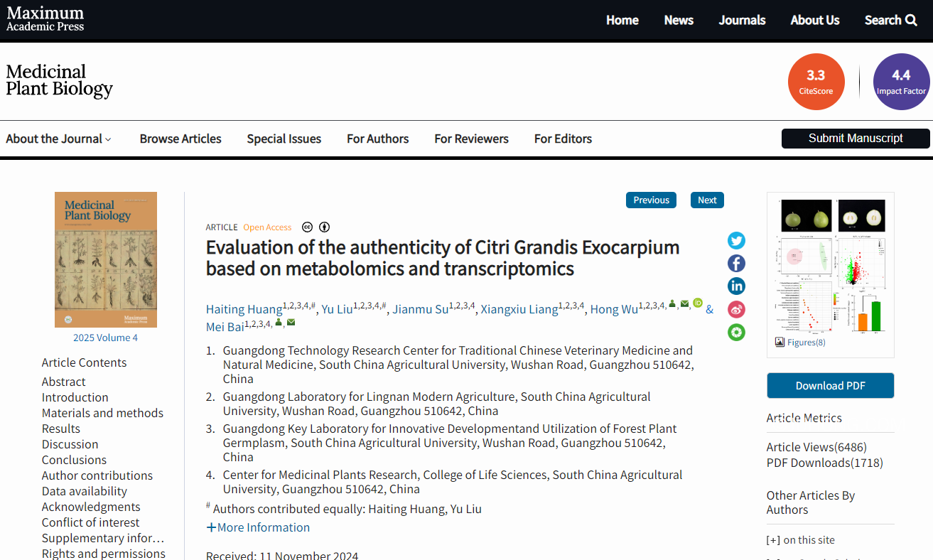933x560 pixels.
Task: Click the green share icon below Weibo
Action: [736, 332]
